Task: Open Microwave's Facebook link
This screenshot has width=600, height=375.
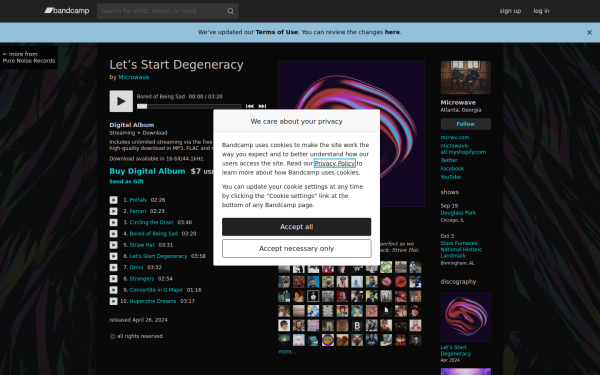Action: [452, 169]
